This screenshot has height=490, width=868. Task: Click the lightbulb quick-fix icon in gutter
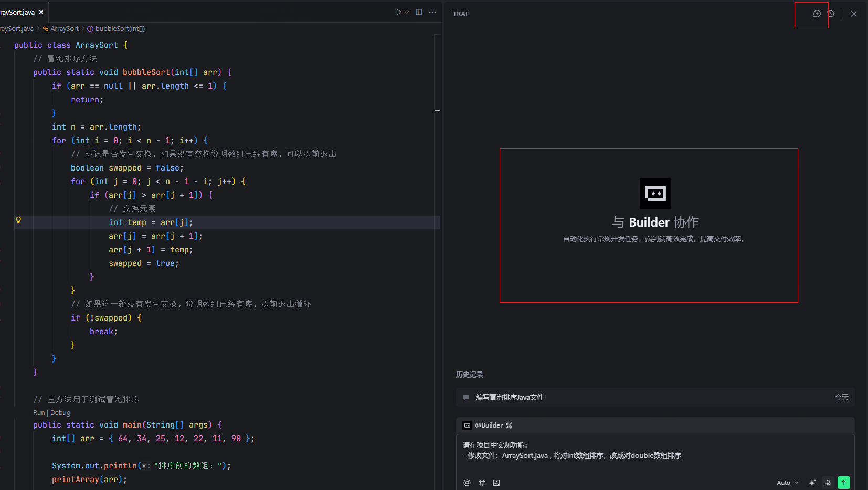(18, 220)
